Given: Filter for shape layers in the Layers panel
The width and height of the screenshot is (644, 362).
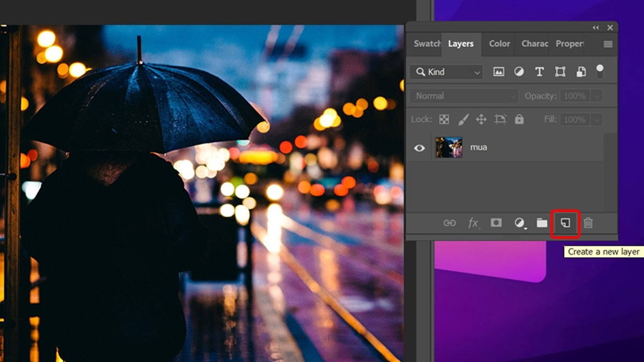Looking at the screenshot, I should (x=560, y=71).
